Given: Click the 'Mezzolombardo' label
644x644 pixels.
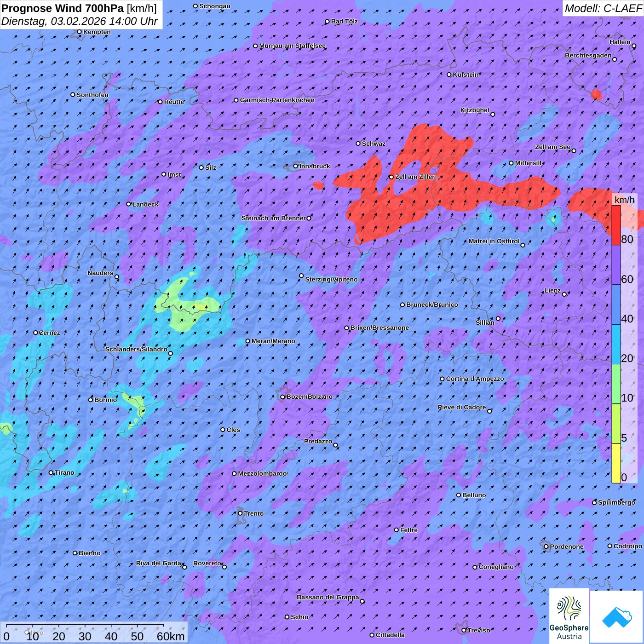Looking at the screenshot, I should coord(262,473).
